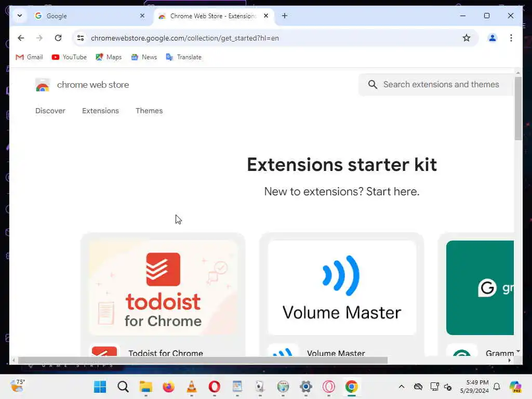Click the Volume Master title below card
The width and height of the screenshot is (532, 399).
pyautogui.click(x=336, y=353)
